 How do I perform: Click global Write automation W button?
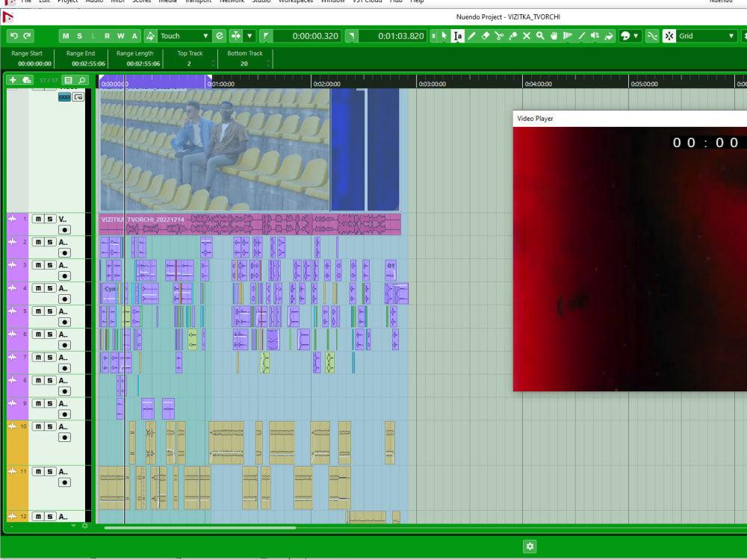pyautogui.click(x=121, y=36)
